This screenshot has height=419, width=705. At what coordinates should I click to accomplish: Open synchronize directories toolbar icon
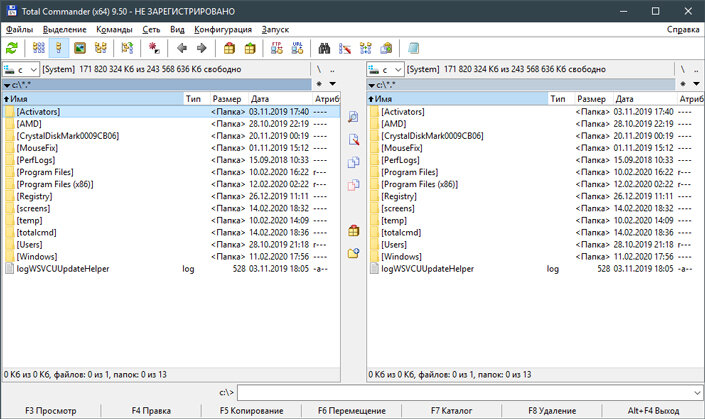tap(366, 48)
